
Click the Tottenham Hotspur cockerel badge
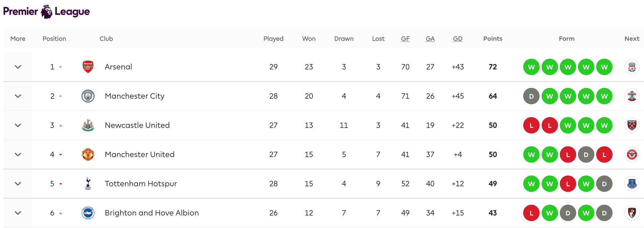88,184
